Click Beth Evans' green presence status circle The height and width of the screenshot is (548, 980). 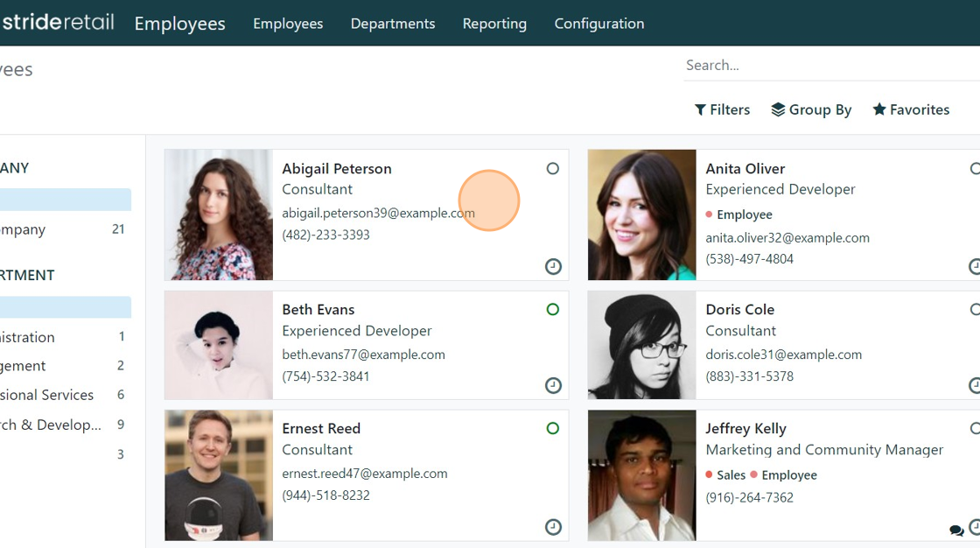tap(552, 309)
